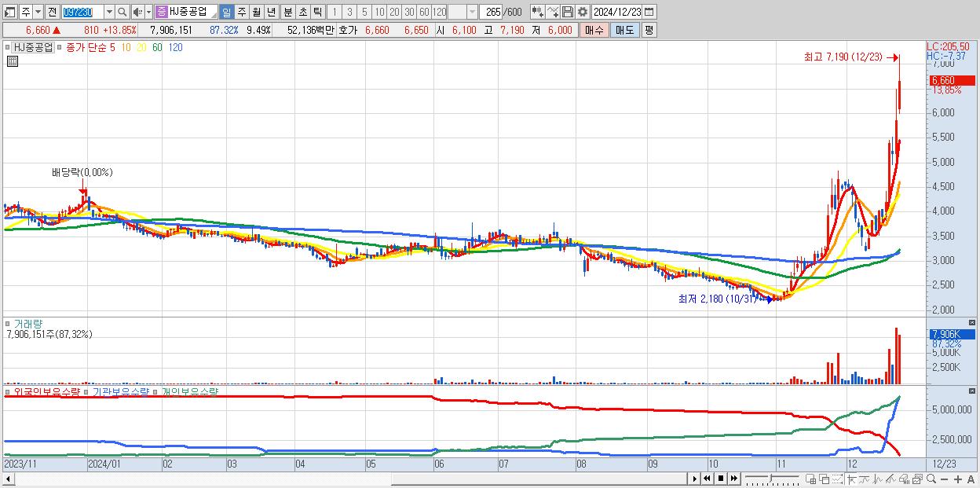Viewport: 980px width, 488px height.
Task: Click the grid table icon below HJ중공업 label
Action: coord(13,61)
